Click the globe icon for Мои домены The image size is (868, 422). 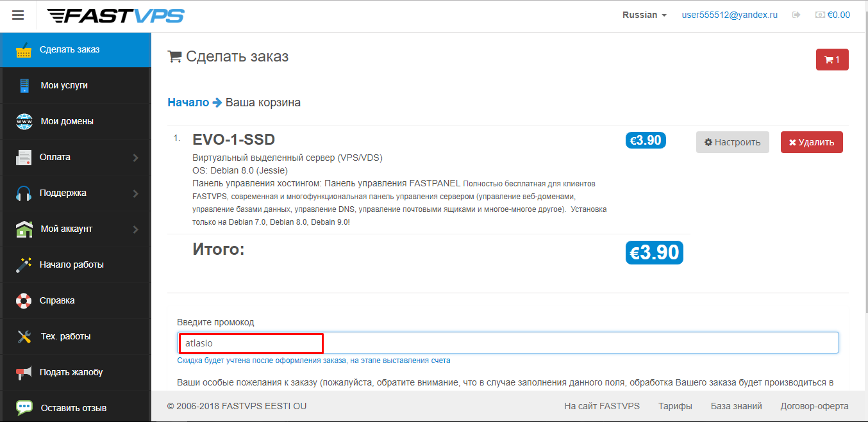click(x=24, y=122)
